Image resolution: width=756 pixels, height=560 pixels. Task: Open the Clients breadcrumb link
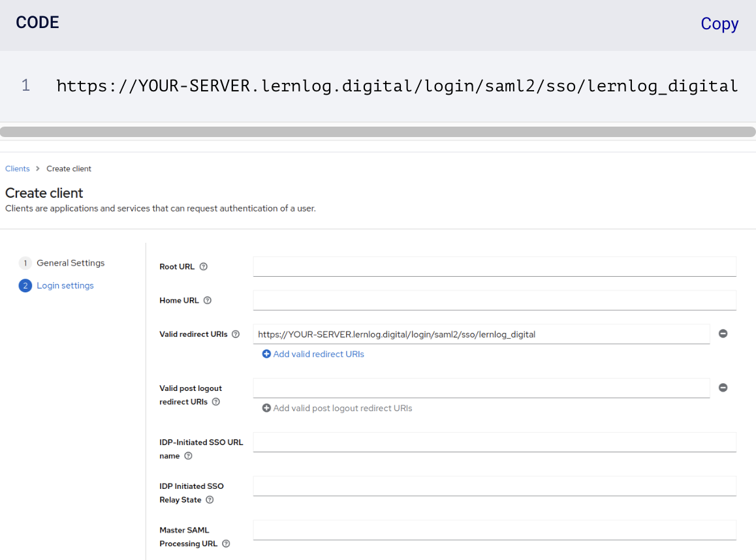click(18, 168)
